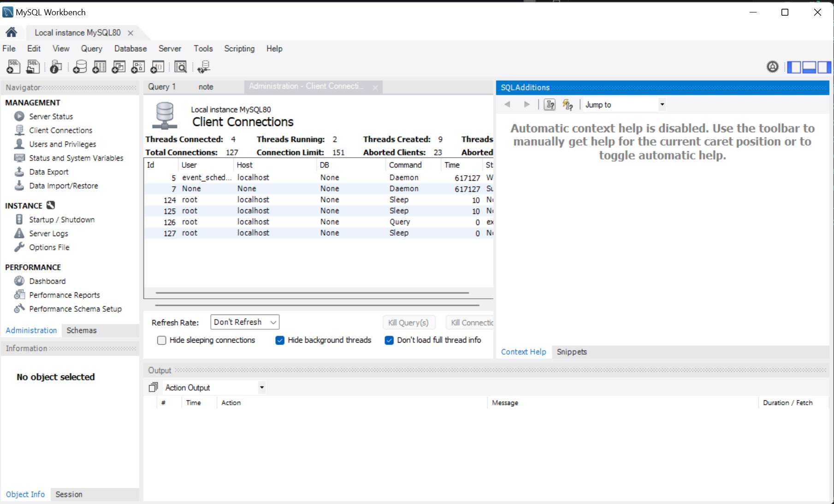This screenshot has height=504, width=834.
Task: Select connection row with Id 124
Action: [x=319, y=200]
